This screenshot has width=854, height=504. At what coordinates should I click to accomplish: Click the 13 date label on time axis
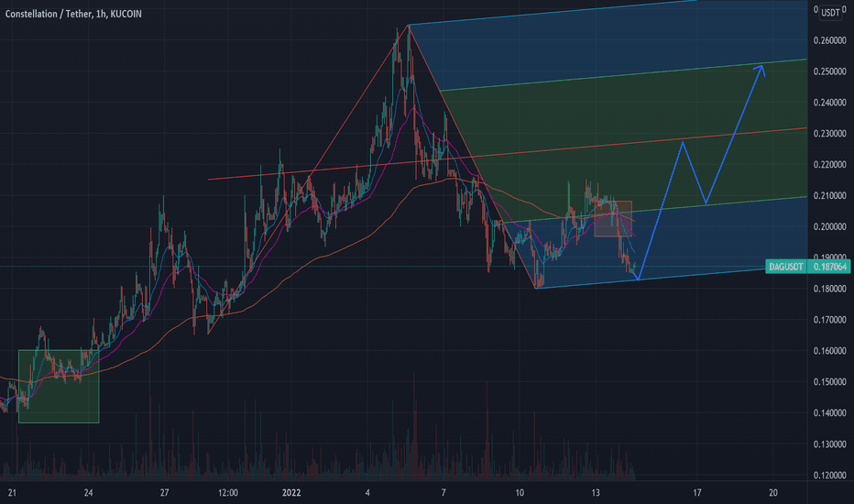tap(596, 493)
